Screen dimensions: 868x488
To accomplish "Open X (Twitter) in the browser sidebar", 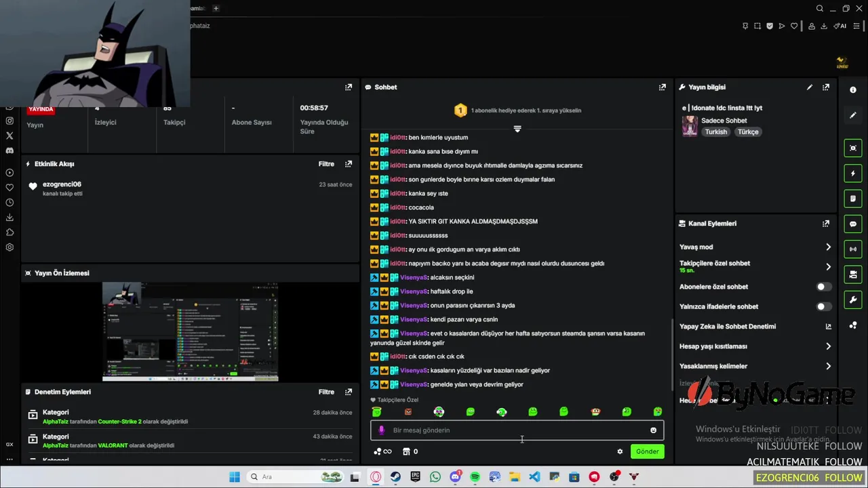I will click(x=9, y=136).
